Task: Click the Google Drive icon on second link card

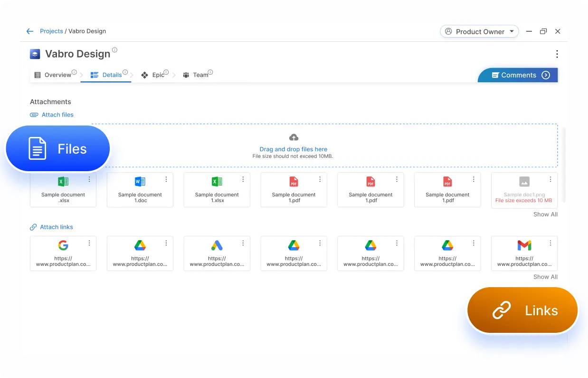Action: click(x=140, y=245)
